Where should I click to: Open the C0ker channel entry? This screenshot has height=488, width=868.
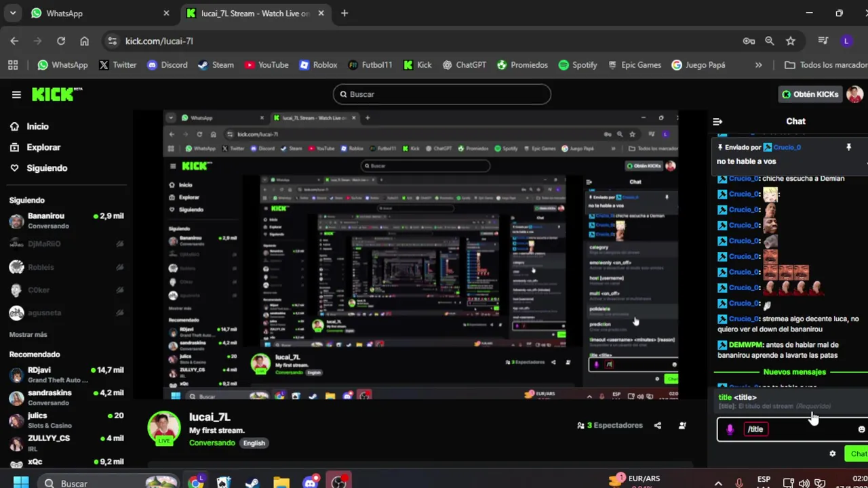pos(66,290)
